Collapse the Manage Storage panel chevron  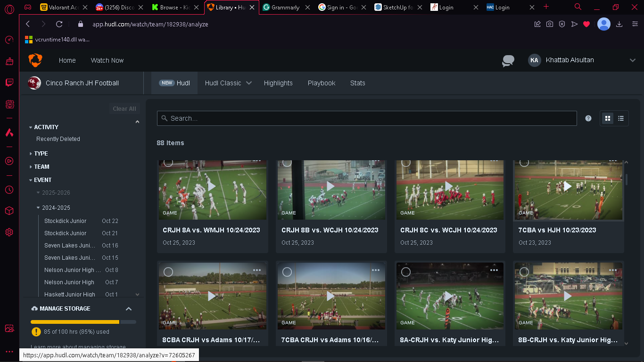pyautogui.click(x=129, y=309)
